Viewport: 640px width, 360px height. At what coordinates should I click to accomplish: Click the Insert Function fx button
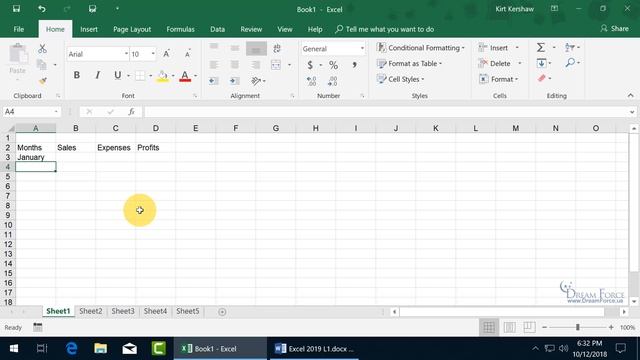[131, 111]
